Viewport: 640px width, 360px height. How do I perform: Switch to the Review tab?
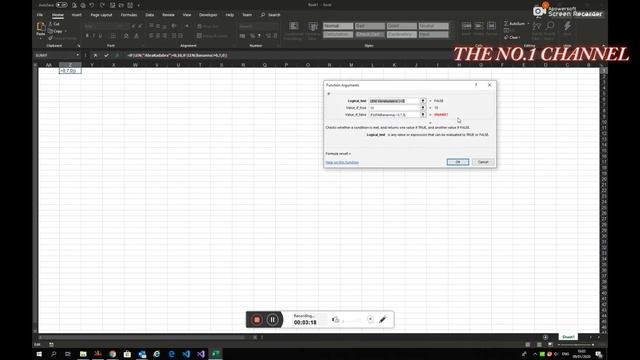pos(168,15)
